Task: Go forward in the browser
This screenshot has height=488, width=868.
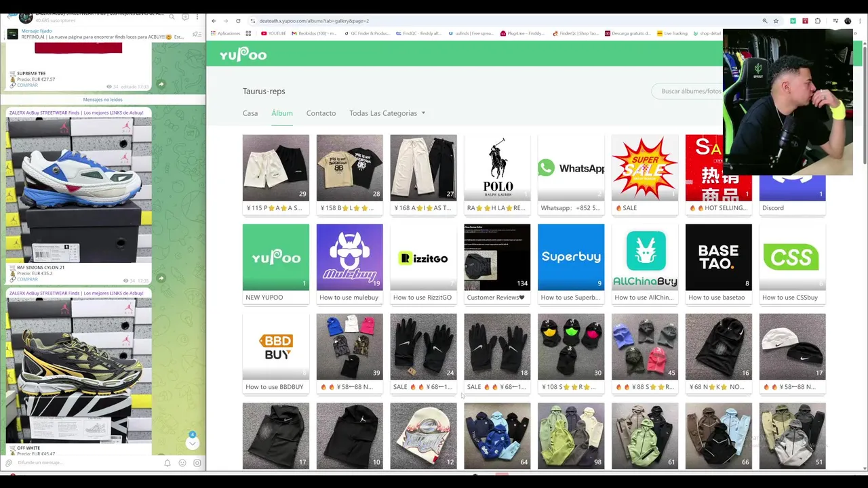Action: pos(226,21)
